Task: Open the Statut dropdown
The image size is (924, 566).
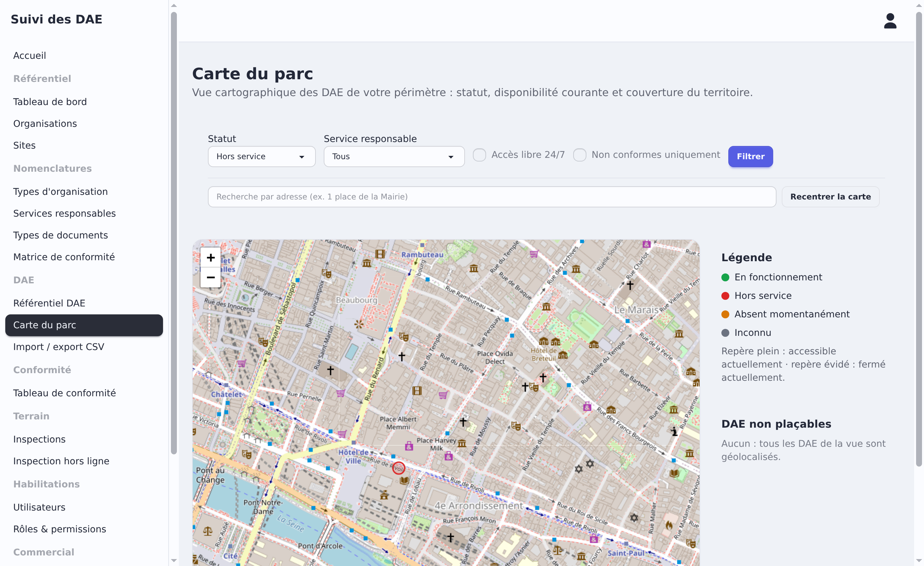Action: point(261,157)
